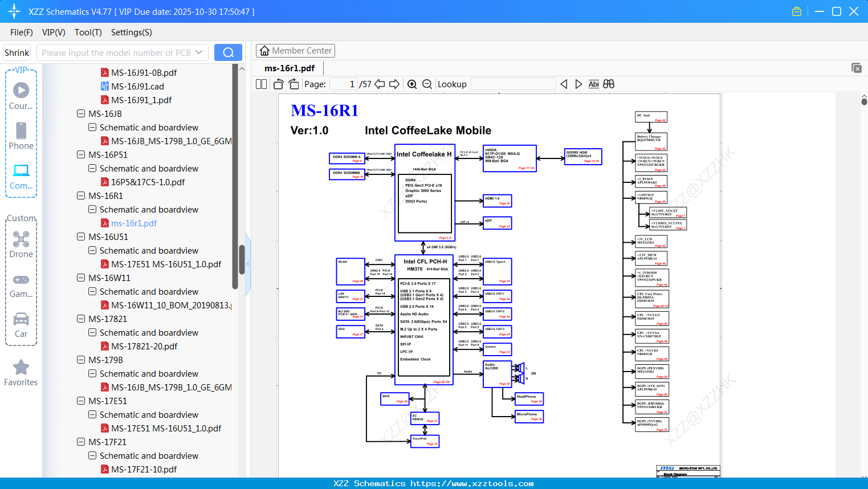The width and height of the screenshot is (868, 489).
Task: Click the XZZ Schematics app logo
Action: click(14, 11)
